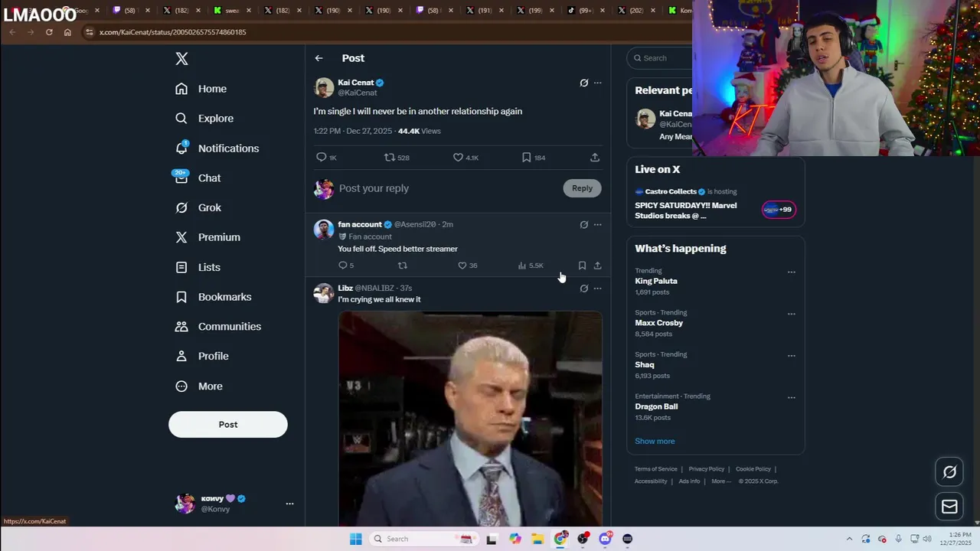Click the large Post button in sidebar

click(x=228, y=425)
